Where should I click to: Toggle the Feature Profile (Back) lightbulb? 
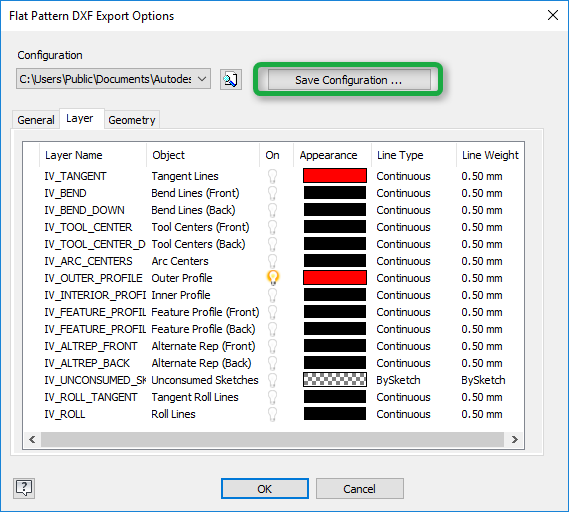tap(273, 329)
